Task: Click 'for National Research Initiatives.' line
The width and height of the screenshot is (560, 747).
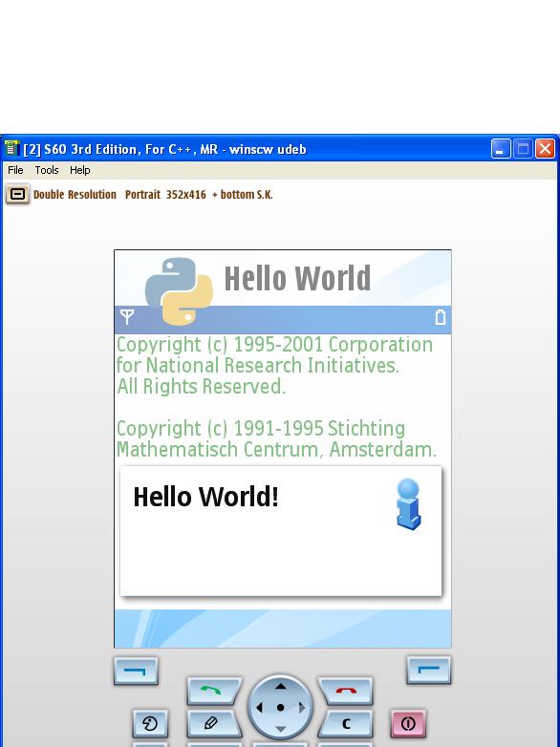Action: [257, 366]
